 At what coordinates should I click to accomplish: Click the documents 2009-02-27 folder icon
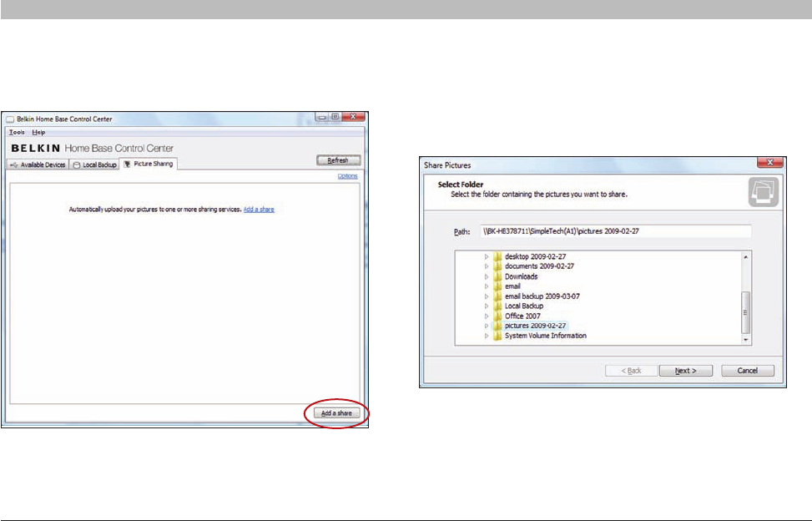[x=497, y=266]
